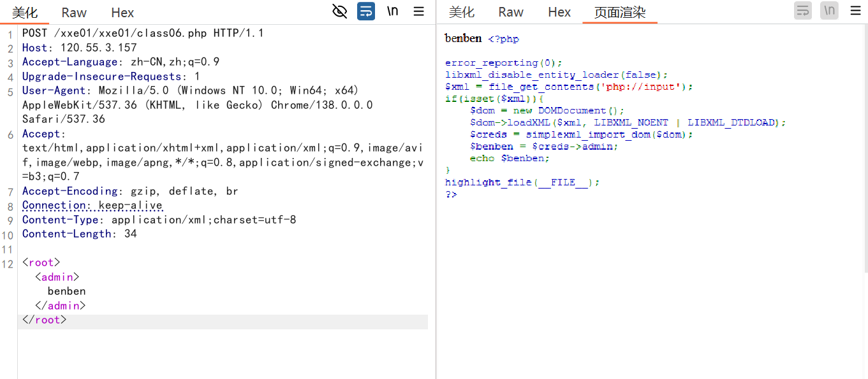Viewport: 868px width, 379px height.
Task: Toggle word wrap in request editor
Action: tap(366, 11)
